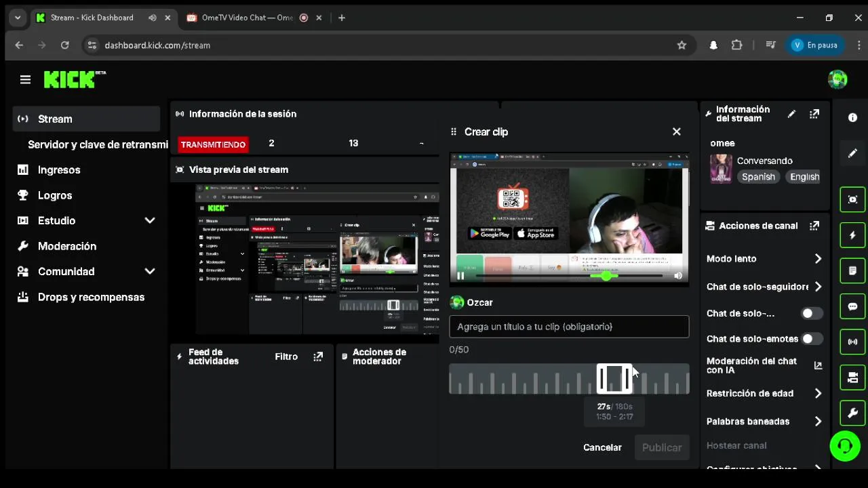
Task: Open Logros in the left navigation
Action: click(55, 195)
